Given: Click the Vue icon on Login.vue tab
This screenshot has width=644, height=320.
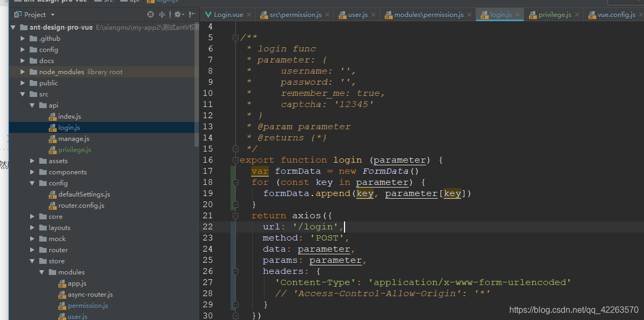Looking at the screenshot, I should pos(209,15).
